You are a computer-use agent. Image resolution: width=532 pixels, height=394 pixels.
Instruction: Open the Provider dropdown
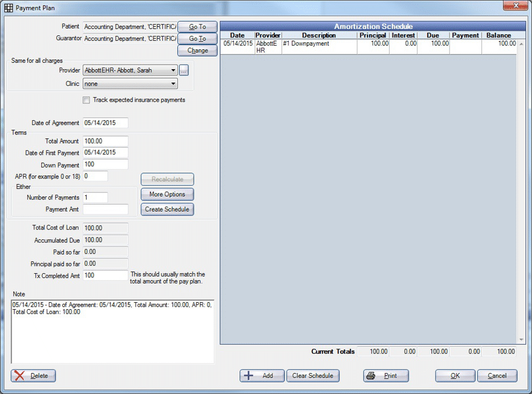tap(173, 70)
